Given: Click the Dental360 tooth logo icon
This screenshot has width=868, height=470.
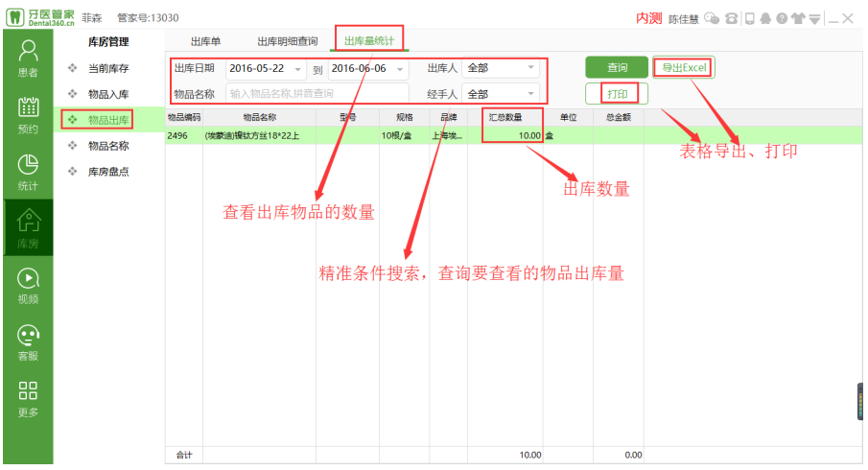Looking at the screenshot, I should 15,17.
